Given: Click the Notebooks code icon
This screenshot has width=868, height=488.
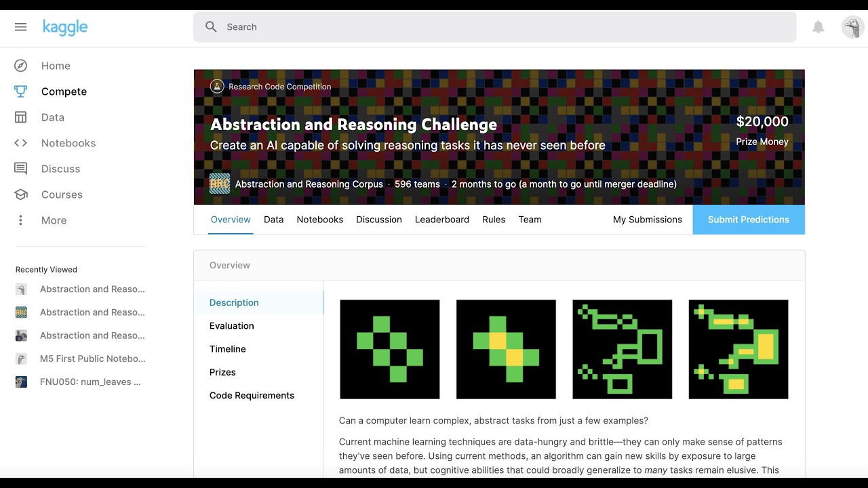Looking at the screenshot, I should [21, 143].
